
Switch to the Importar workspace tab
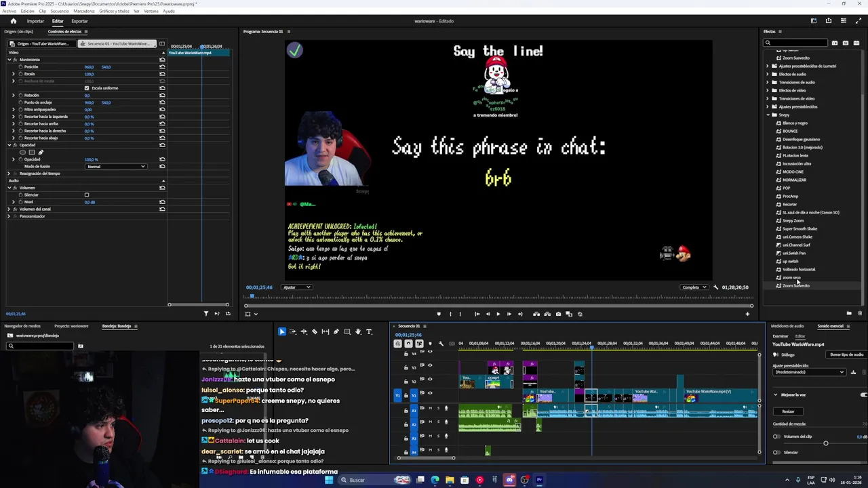[35, 21]
